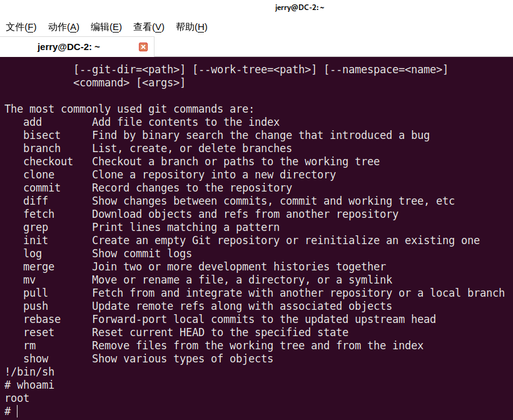Click the root output line
Image resolution: width=513 pixels, height=420 pixels.
17,398
